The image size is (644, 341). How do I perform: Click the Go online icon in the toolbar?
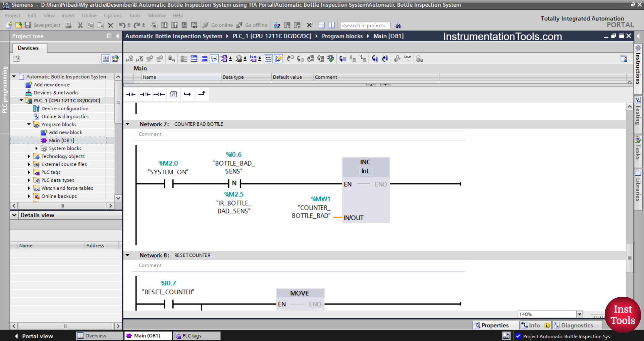click(x=217, y=25)
